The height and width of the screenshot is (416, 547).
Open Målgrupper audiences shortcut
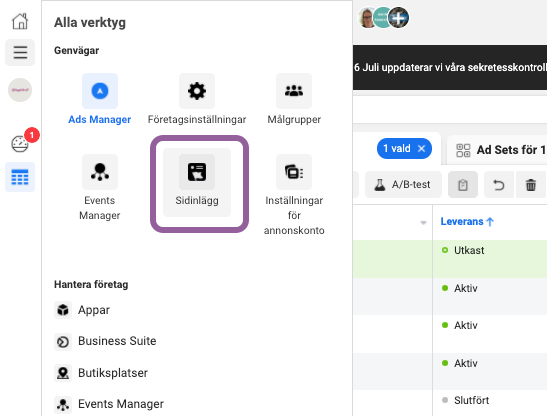click(294, 99)
